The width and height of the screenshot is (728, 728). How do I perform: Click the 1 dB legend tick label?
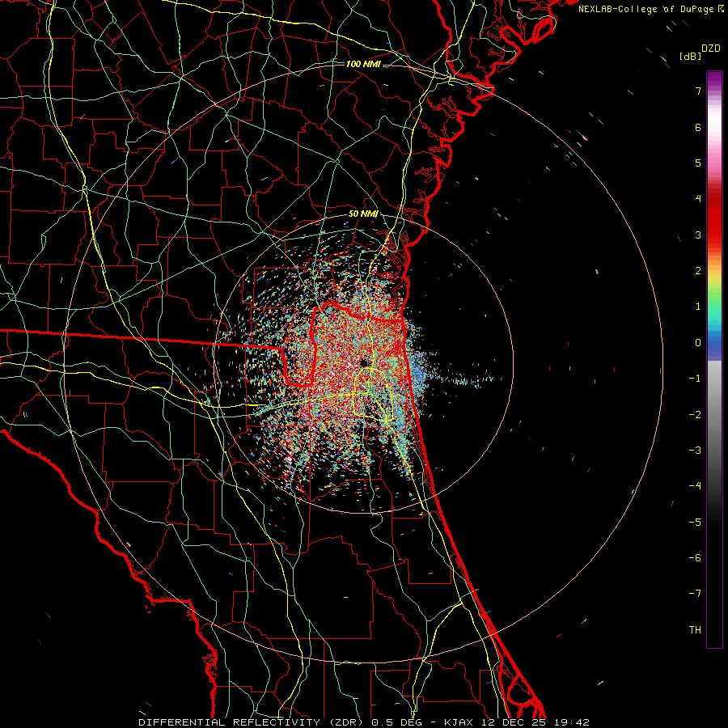(698, 307)
